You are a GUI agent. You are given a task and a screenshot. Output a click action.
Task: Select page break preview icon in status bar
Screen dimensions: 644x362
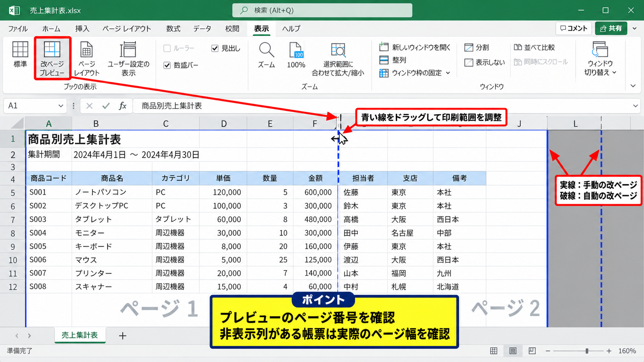click(x=532, y=351)
